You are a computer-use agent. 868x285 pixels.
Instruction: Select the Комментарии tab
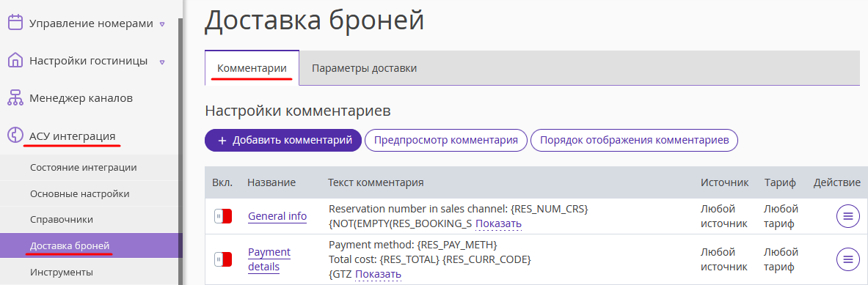click(252, 68)
